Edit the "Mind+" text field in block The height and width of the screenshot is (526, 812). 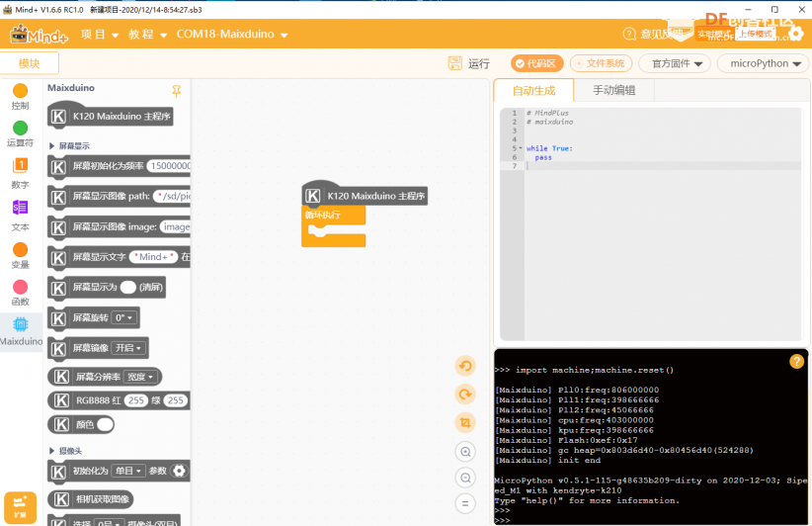tap(153, 256)
